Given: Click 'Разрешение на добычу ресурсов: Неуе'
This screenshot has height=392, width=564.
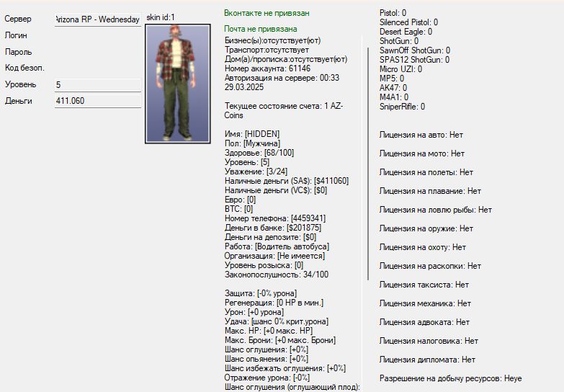Looking at the screenshot, I should (451, 378).
